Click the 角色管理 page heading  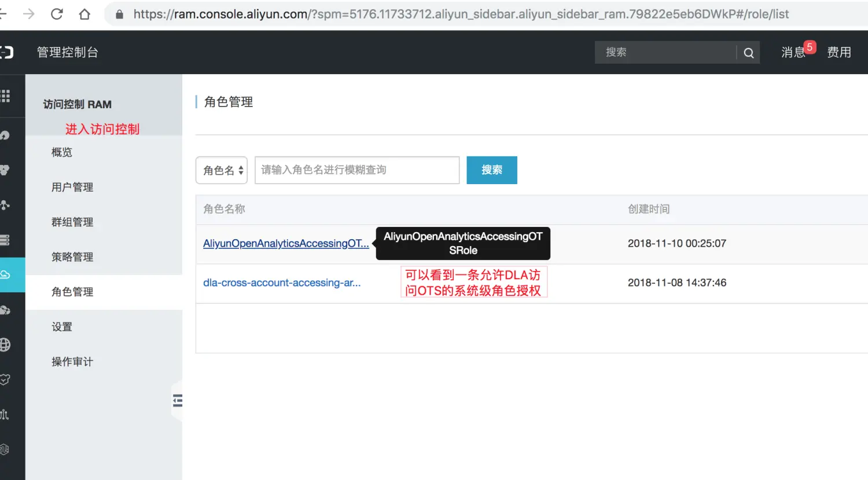229,102
